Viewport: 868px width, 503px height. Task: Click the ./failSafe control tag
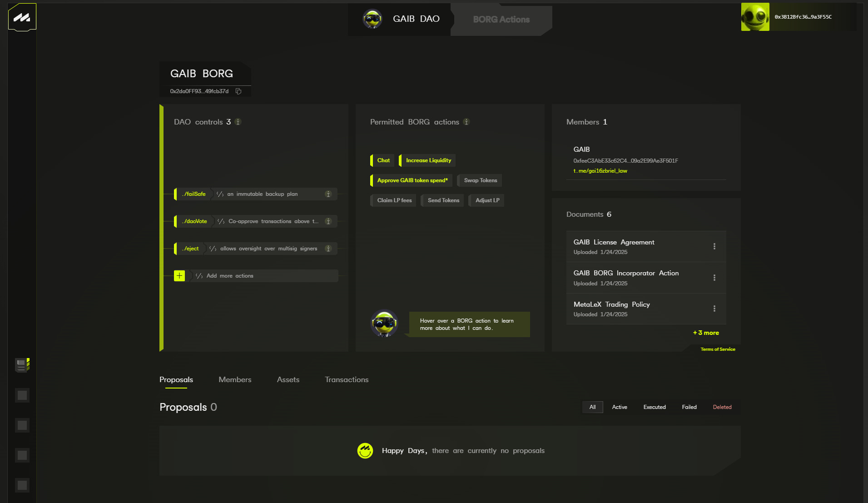click(193, 194)
